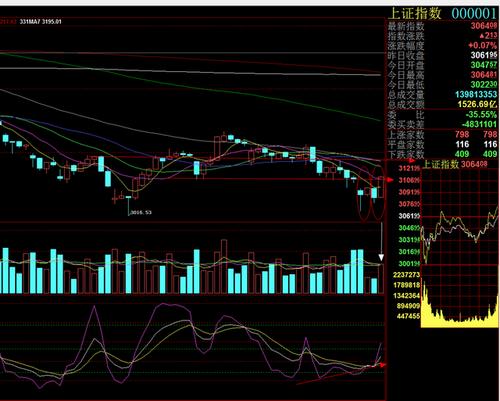The image size is (500, 401).
Task: Click the 331MA7 3195.01 moving average label
Action: (x=41, y=22)
